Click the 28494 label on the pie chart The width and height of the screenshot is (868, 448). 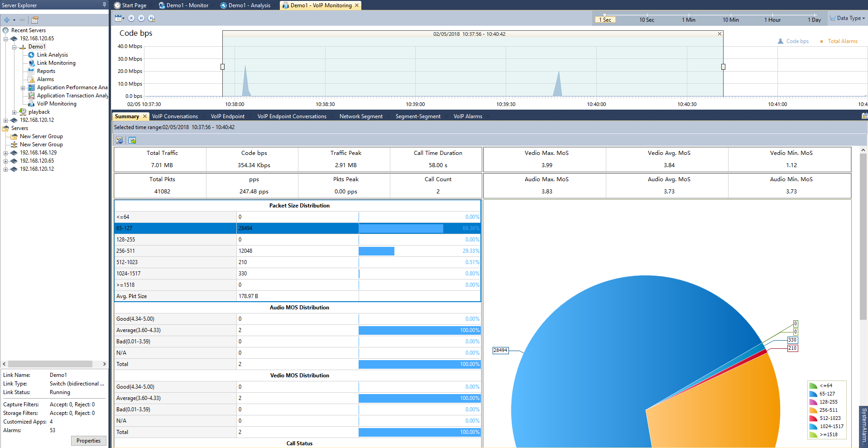click(x=500, y=350)
